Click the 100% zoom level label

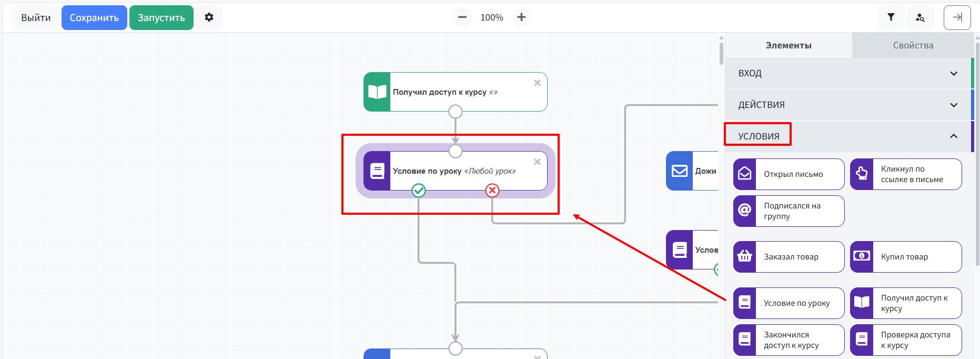(x=492, y=17)
